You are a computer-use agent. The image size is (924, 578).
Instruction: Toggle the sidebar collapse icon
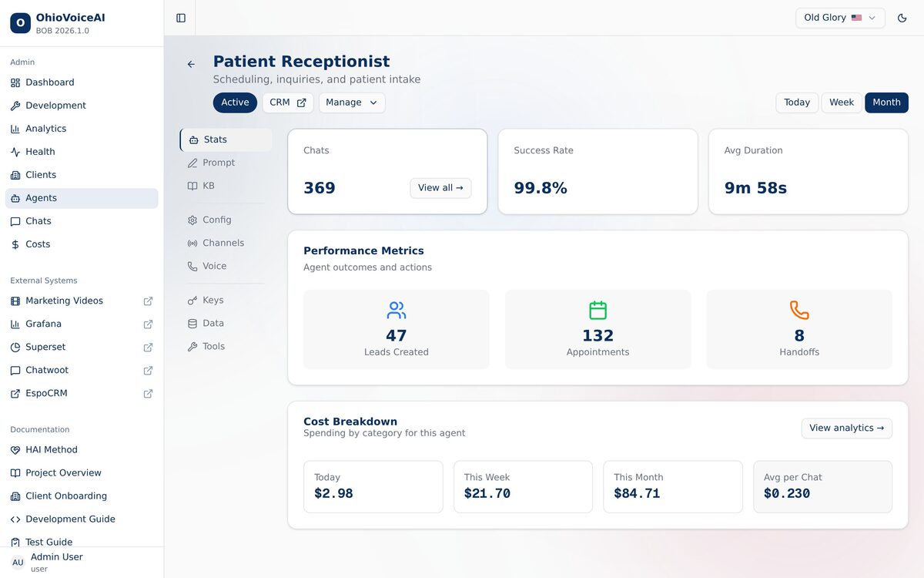click(x=181, y=18)
